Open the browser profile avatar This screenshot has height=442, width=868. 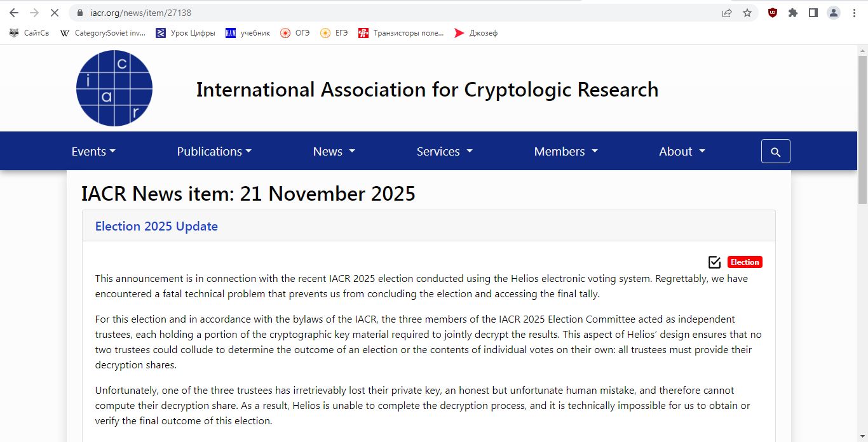tap(833, 13)
